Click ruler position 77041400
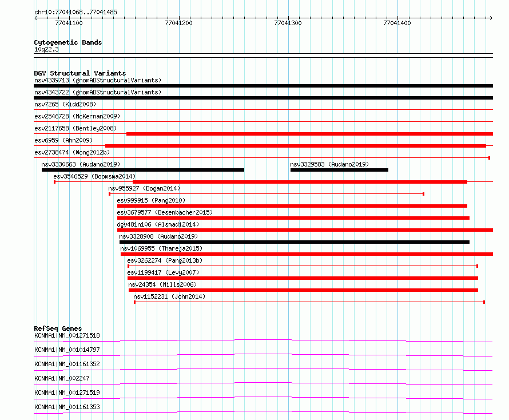509x420 pixels. tap(397, 23)
